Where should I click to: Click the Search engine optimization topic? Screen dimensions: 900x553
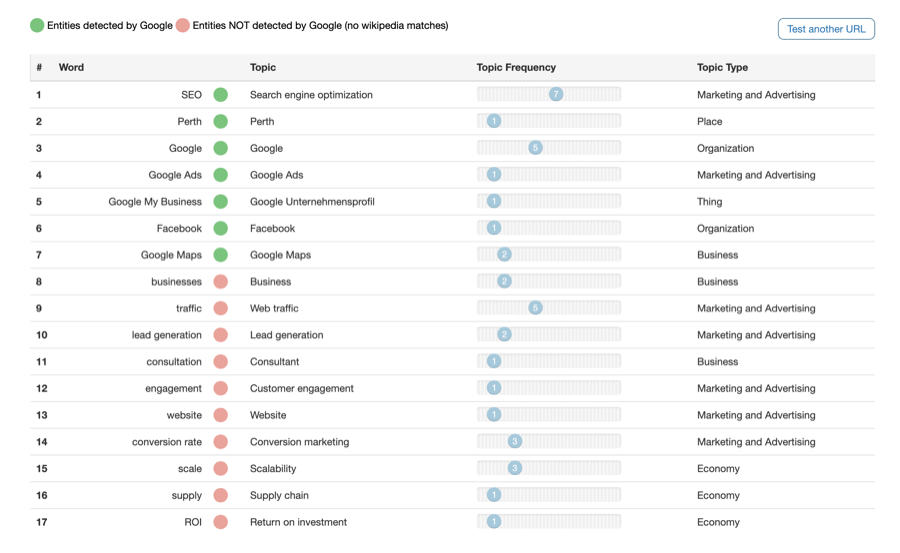pyautogui.click(x=311, y=95)
